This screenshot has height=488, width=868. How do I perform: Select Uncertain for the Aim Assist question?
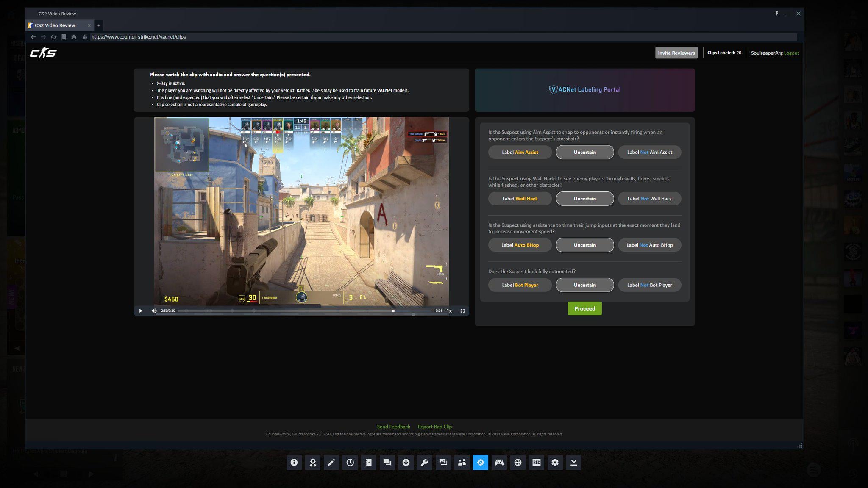click(585, 152)
